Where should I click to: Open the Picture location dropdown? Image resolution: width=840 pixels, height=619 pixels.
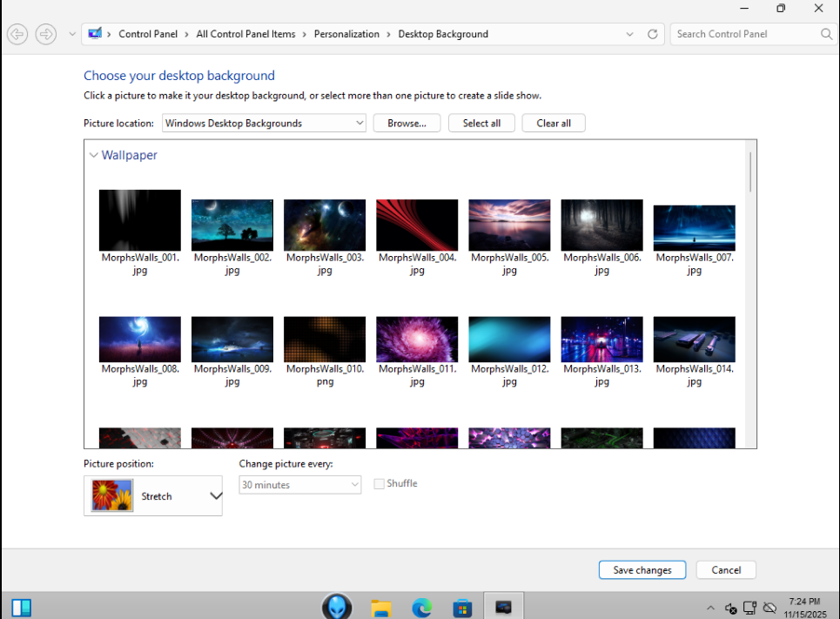[265, 124]
